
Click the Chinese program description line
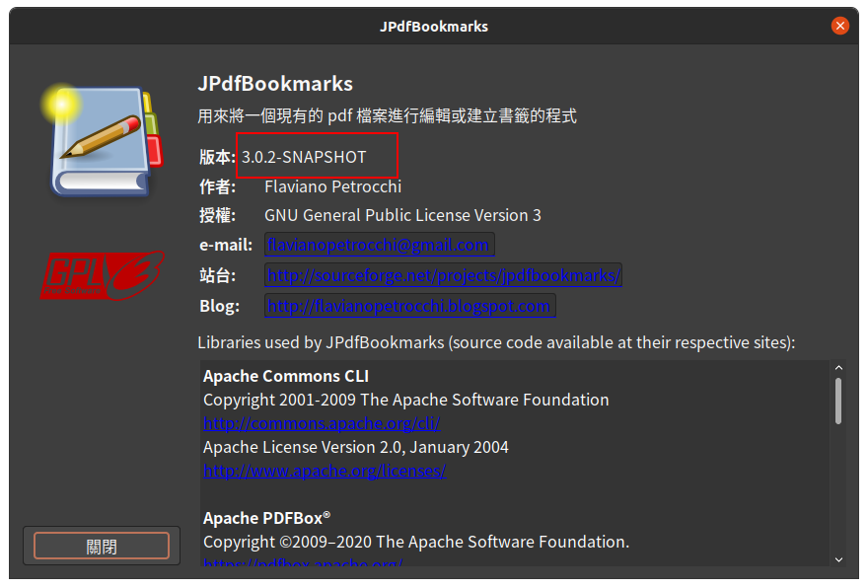[x=387, y=115]
